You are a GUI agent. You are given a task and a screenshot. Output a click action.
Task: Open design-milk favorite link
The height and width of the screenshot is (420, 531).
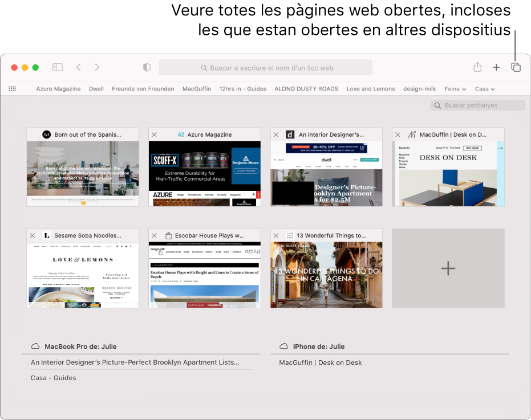click(419, 89)
